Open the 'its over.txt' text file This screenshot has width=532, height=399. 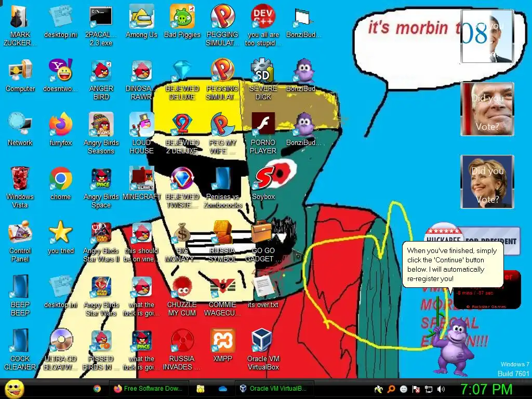[x=263, y=291]
